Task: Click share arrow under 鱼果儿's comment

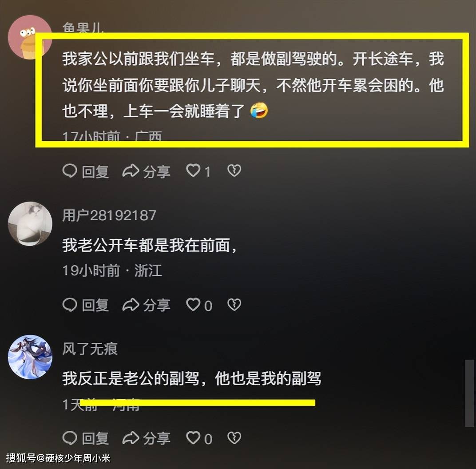Action: pos(131,171)
